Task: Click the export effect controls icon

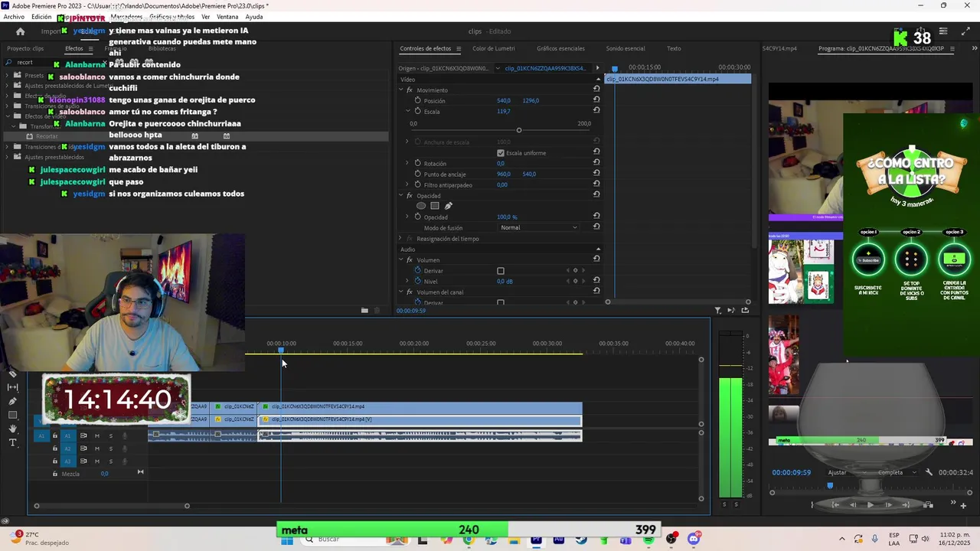Action: coord(745,310)
